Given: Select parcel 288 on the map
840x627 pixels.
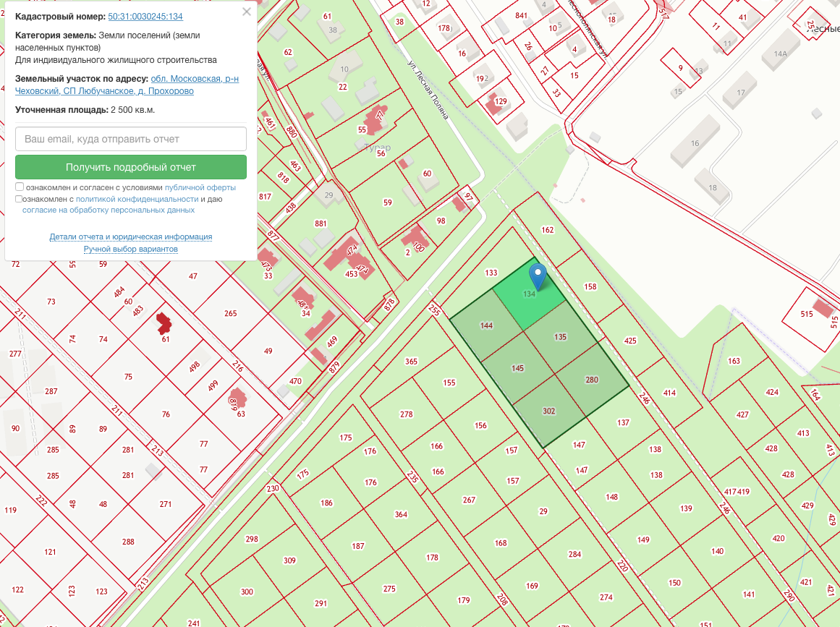Looking at the screenshot, I should click(x=128, y=542).
